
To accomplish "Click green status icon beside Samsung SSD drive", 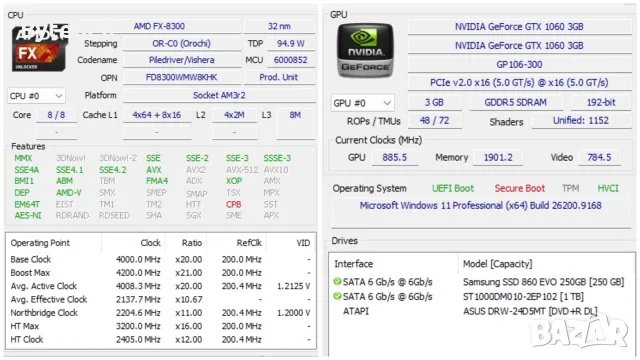I will (x=337, y=281).
